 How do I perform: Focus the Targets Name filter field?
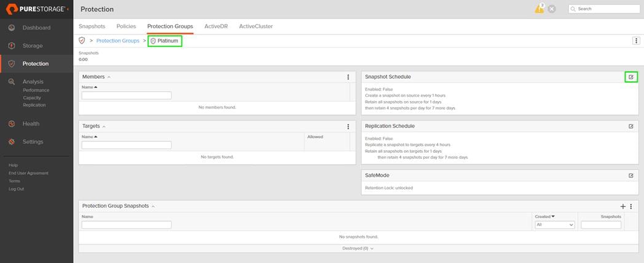(127, 145)
